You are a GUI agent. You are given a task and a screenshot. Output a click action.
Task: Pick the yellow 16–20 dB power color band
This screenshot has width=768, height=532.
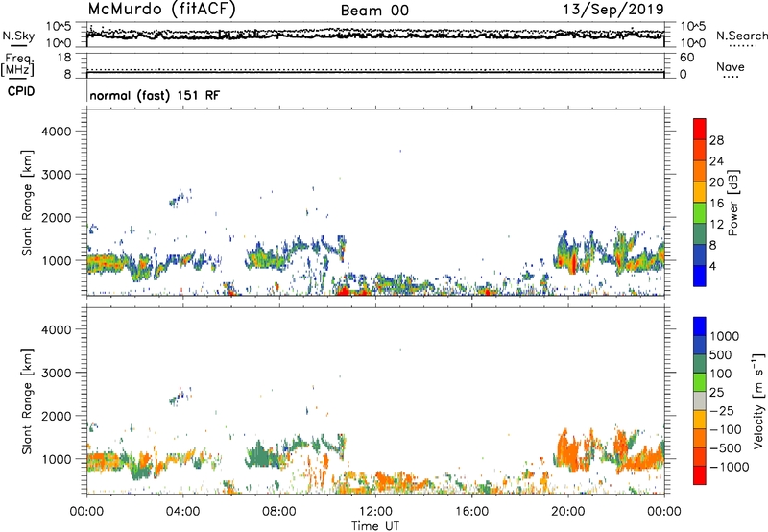click(x=700, y=192)
